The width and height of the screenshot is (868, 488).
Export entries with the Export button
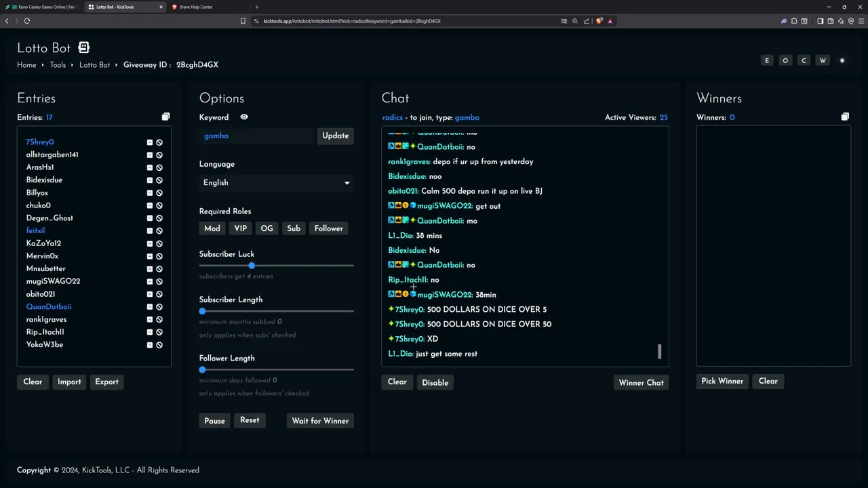pyautogui.click(x=106, y=382)
